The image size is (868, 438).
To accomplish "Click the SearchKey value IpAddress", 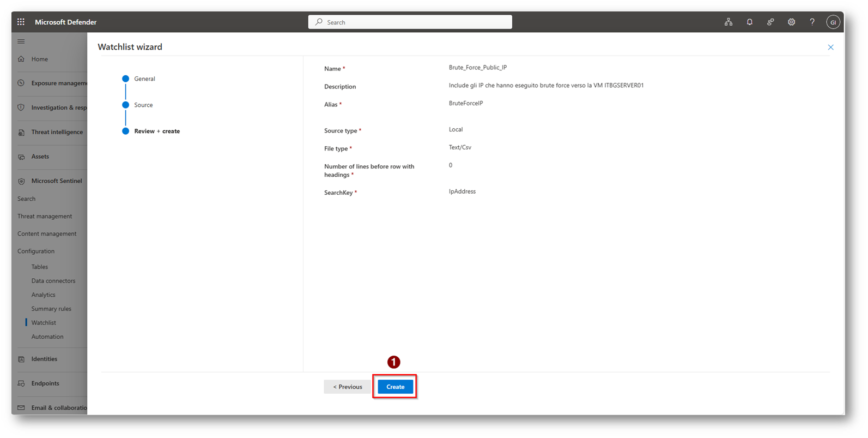I will coord(463,191).
